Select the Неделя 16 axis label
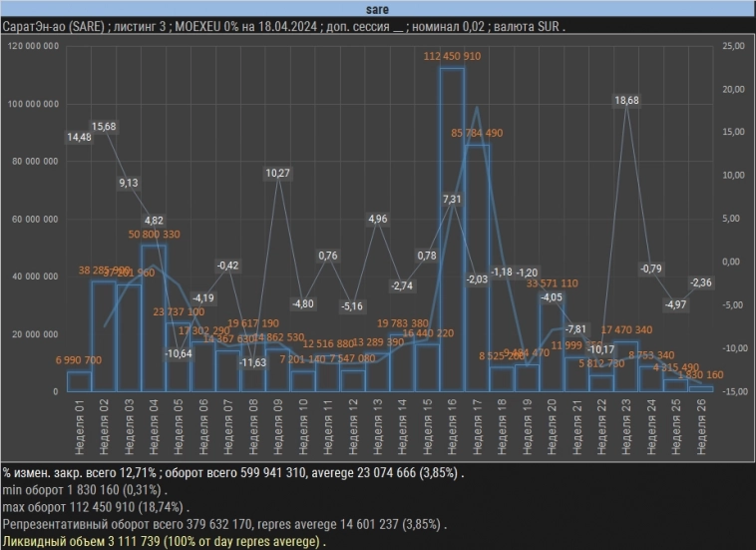The height and width of the screenshot is (550, 756). click(453, 420)
